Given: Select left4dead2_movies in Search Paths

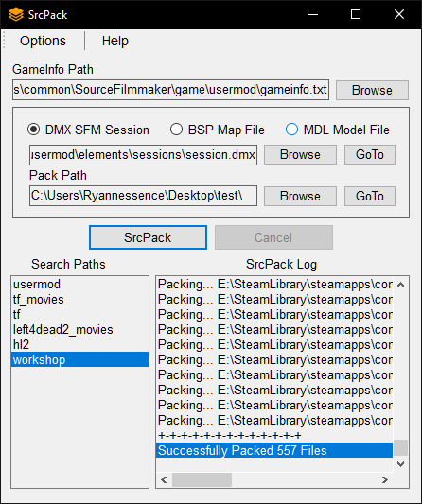Looking at the screenshot, I should (63, 329).
